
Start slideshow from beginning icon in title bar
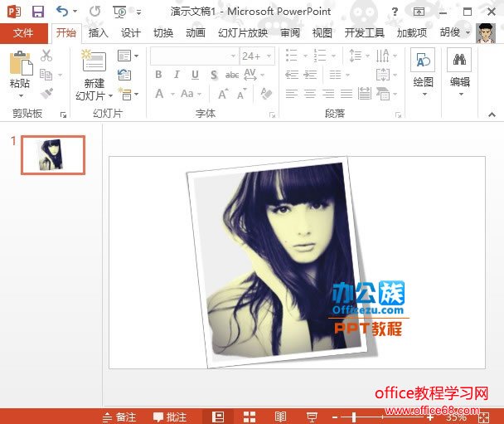(120, 12)
